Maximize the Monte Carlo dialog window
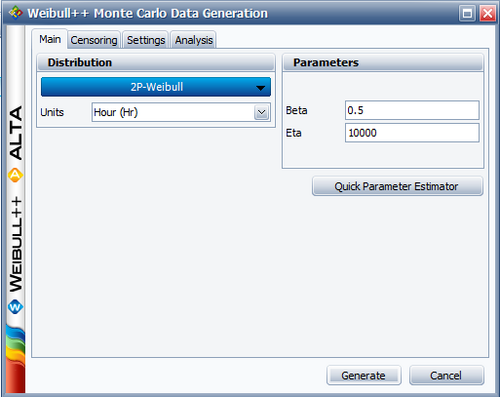 pyautogui.click(x=467, y=14)
